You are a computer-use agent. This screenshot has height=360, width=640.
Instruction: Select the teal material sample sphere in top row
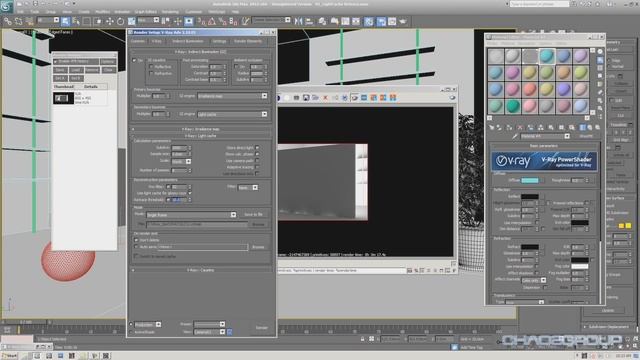point(547,56)
